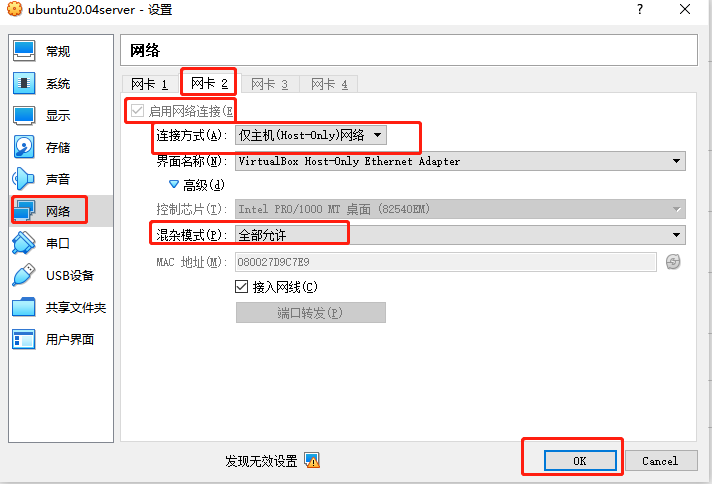
Task: Open the USB设备 icon in sidebar
Action: click(x=24, y=275)
